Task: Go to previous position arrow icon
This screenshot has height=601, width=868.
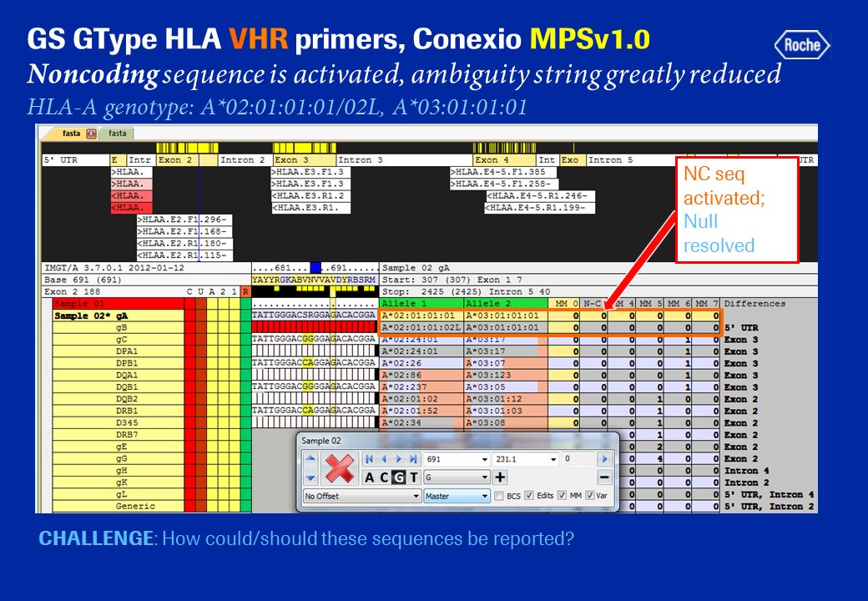Action: click(x=384, y=459)
